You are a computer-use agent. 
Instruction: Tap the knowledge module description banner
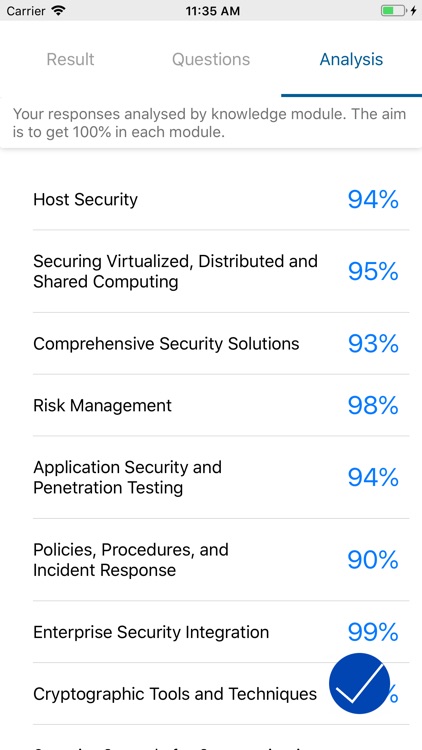211,123
